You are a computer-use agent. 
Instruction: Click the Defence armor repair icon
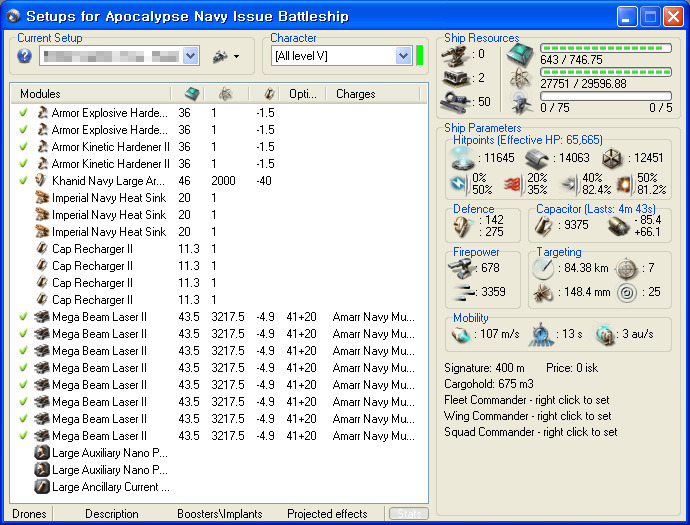(462, 227)
